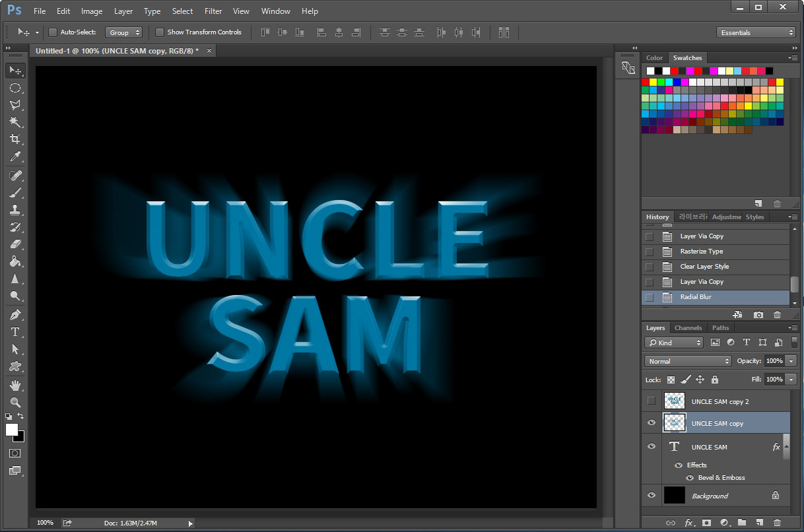804x532 pixels.
Task: Select the Magic Wand tool
Action: [15, 122]
